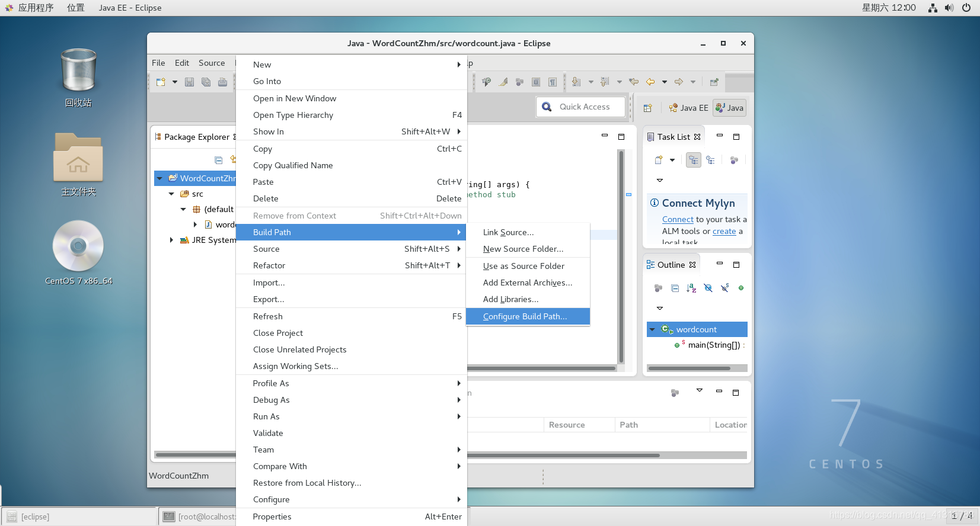980x526 pixels.
Task: Maximize the Outline view
Action: 736,265
